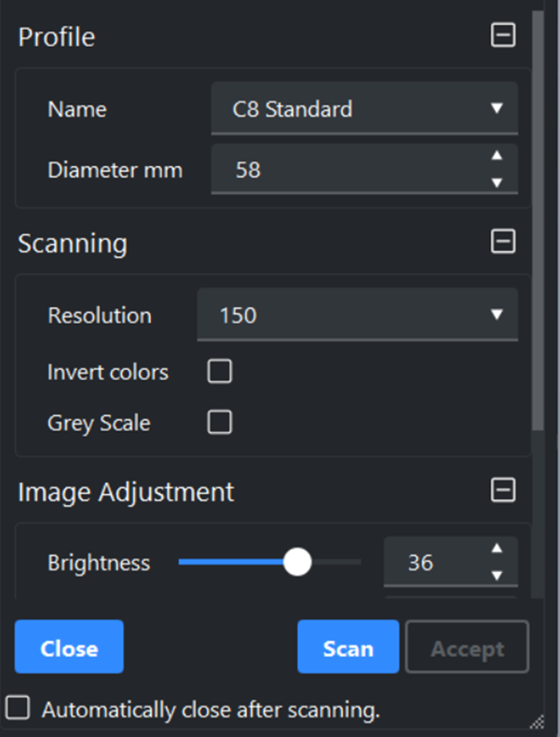Click the vertical scrollbar thumb
This screenshot has height=737, width=560.
coord(538,221)
